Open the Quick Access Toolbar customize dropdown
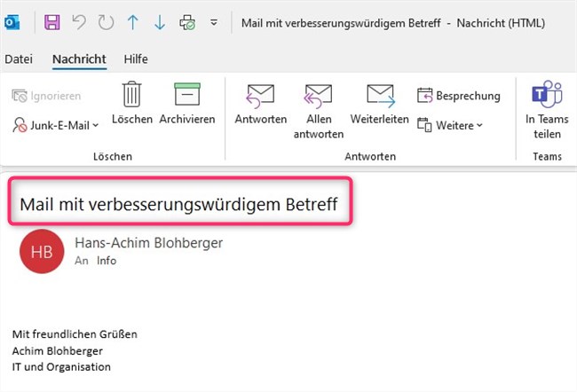The image size is (577, 392). (x=214, y=23)
